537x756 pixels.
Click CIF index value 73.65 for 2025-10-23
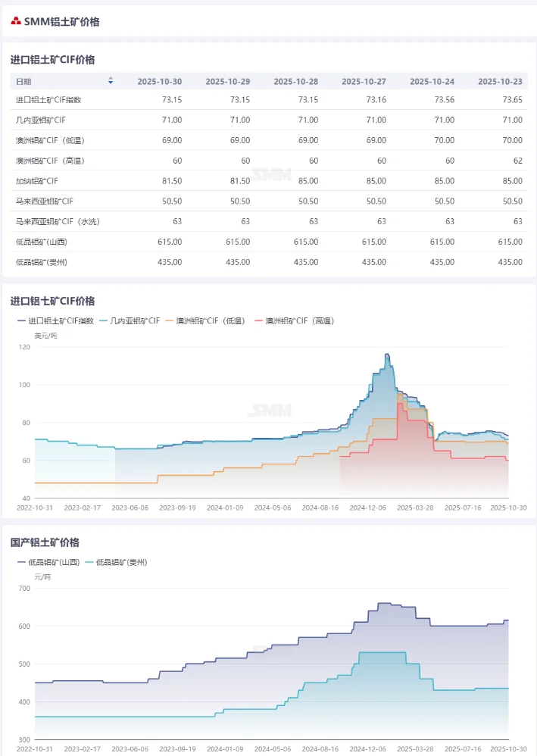(x=513, y=100)
